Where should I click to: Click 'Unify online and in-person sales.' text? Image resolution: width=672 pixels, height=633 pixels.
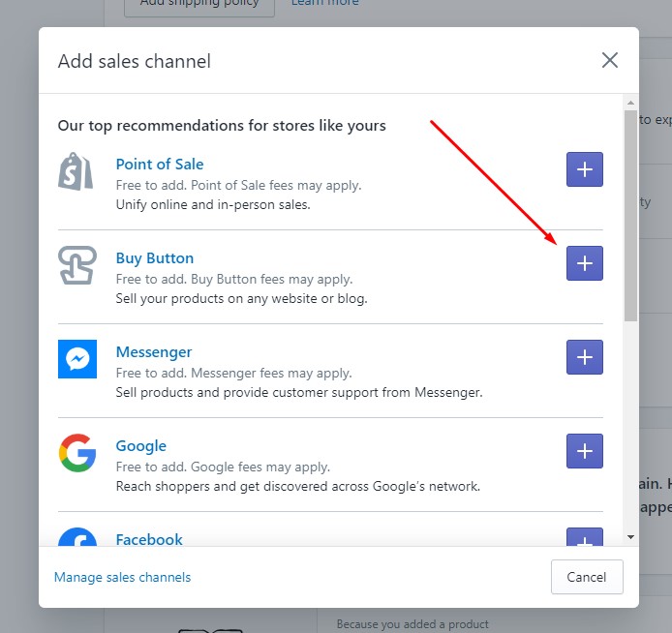pyautogui.click(x=213, y=205)
